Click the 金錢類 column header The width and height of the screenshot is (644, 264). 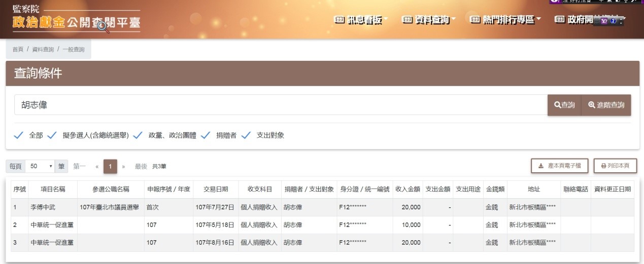pyautogui.click(x=495, y=189)
